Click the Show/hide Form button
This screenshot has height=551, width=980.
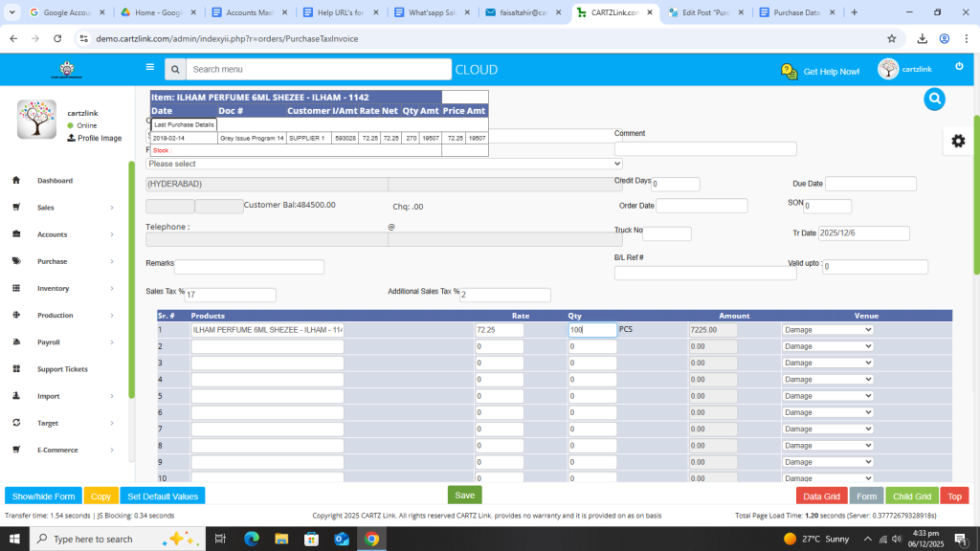pyautogui.click(x=43, y=496)
